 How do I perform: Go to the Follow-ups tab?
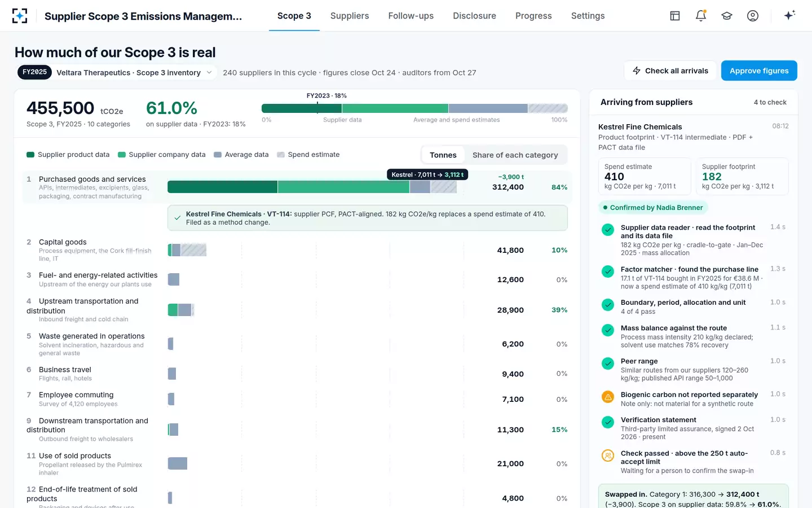coord(411,16)
